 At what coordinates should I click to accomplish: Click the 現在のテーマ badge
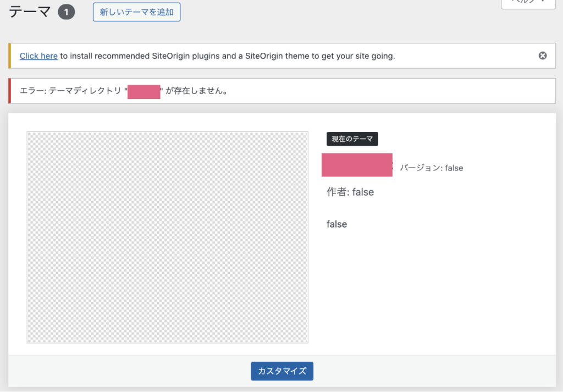point(352,139)
